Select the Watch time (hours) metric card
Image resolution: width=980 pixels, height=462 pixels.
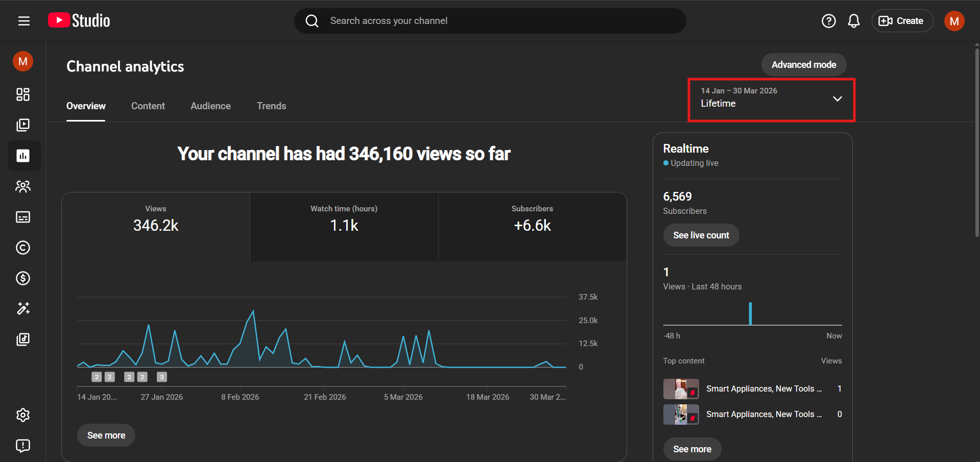pyautogui.click(x=344, y=227)
